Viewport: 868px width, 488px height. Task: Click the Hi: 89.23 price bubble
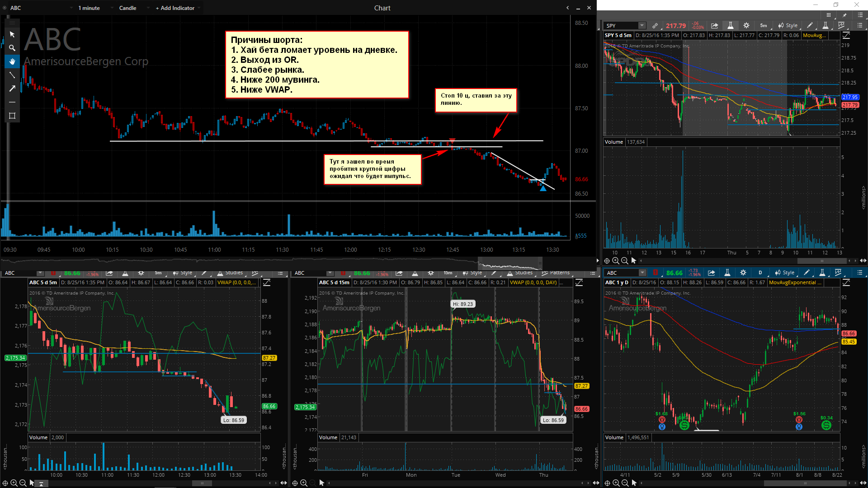click(463, 304)
